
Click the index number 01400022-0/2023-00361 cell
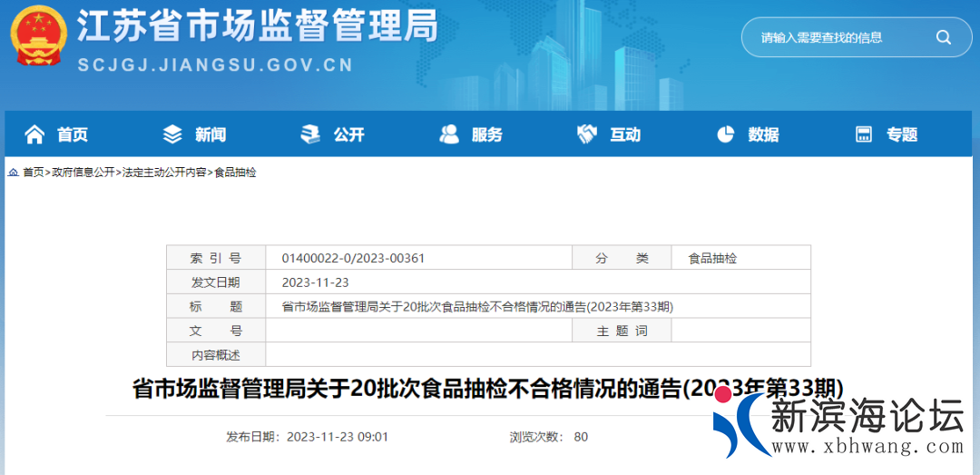coord(353,258)
